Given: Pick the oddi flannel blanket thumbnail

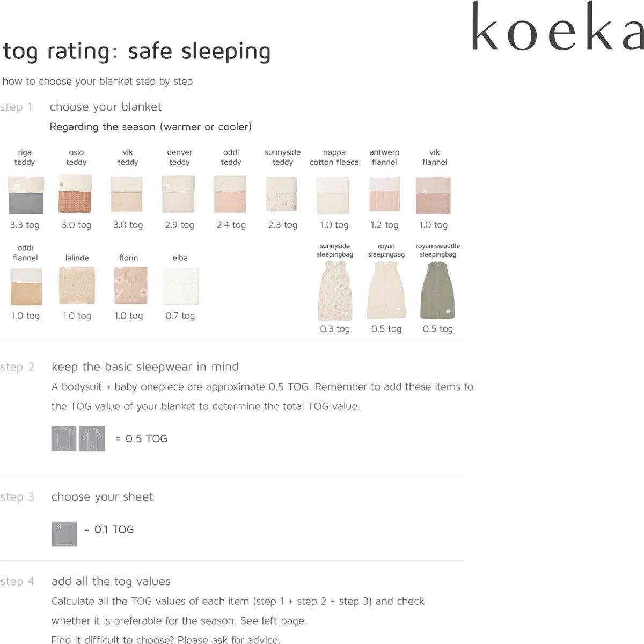Looking at the screenshot, I should [26, 286].
